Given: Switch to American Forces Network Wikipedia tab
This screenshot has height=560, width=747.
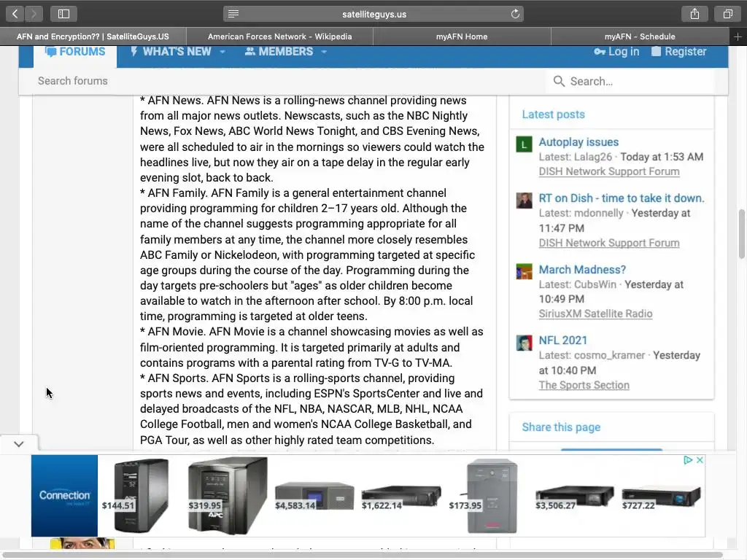Looking at the screenshot, I should point(279,36).
